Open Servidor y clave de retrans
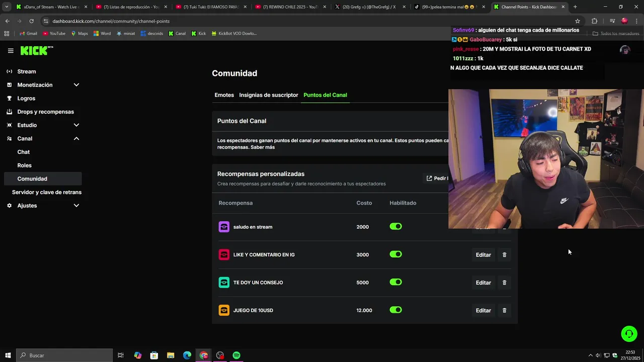Viewport: 644px width, 362px height. (x=47, y=192)
